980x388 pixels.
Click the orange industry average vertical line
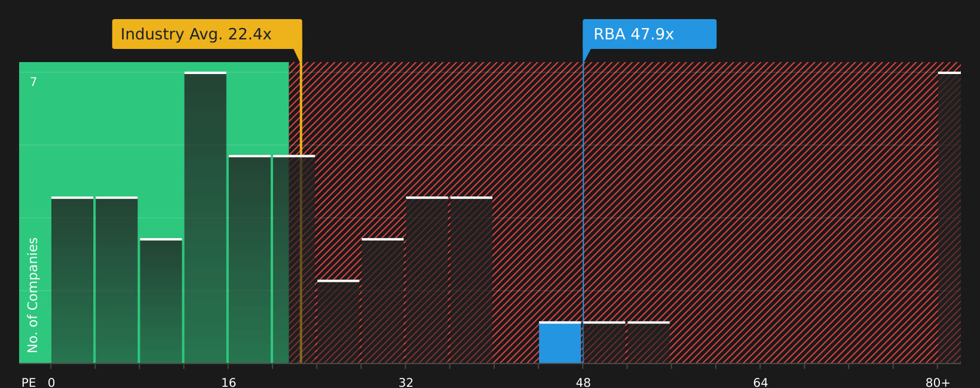click(301, 206)
